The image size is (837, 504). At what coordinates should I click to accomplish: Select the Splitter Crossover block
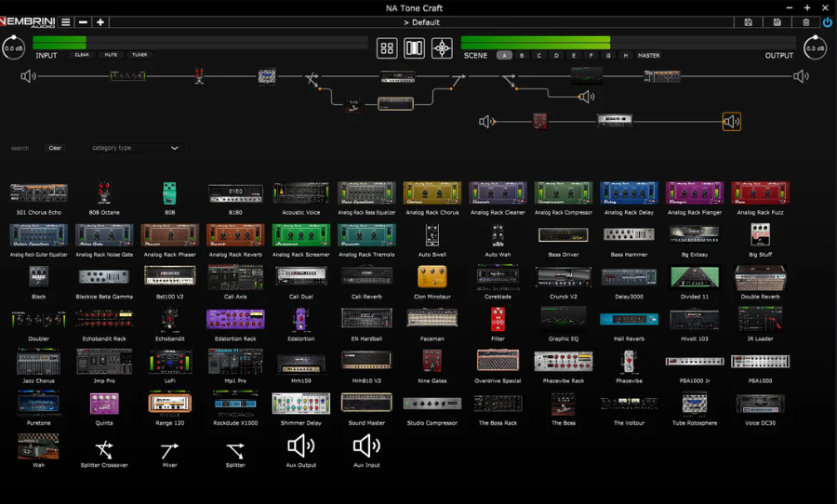[104, 451]
